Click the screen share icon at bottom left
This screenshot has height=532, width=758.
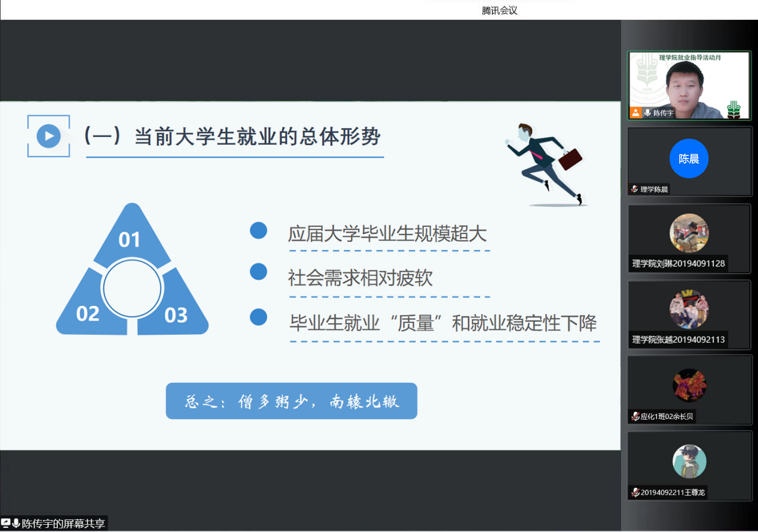tap(6, 524)
